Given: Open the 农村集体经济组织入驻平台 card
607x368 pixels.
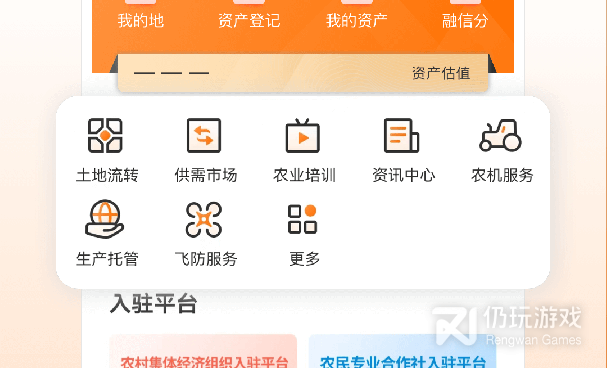Looking at the screenshot, I should pos(203,351).
